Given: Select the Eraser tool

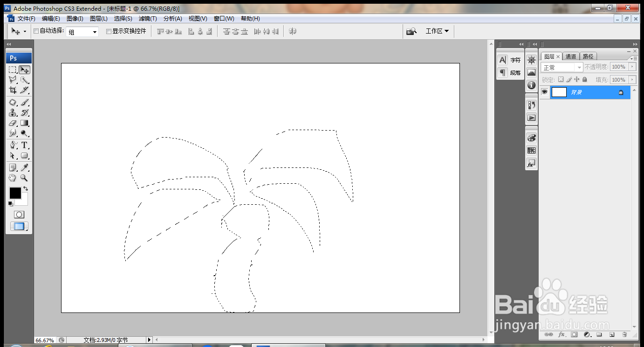Looking at the screenshot, I should click(x=13, y=123).
